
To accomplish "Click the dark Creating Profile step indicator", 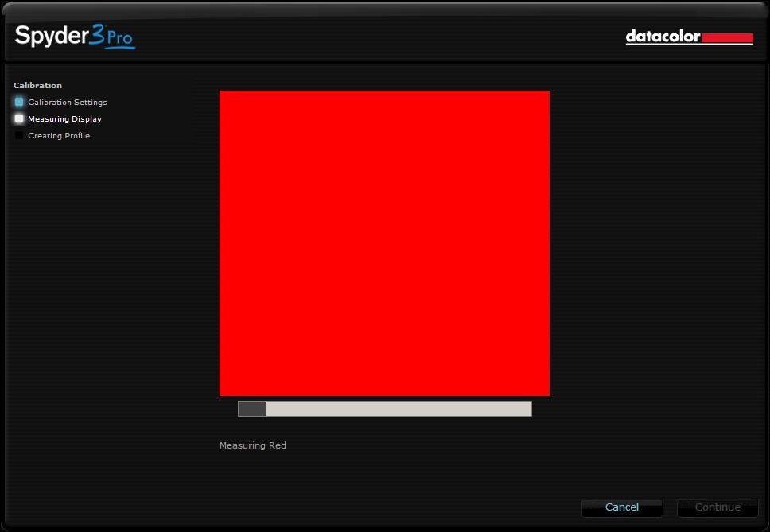I will point(19,135).
